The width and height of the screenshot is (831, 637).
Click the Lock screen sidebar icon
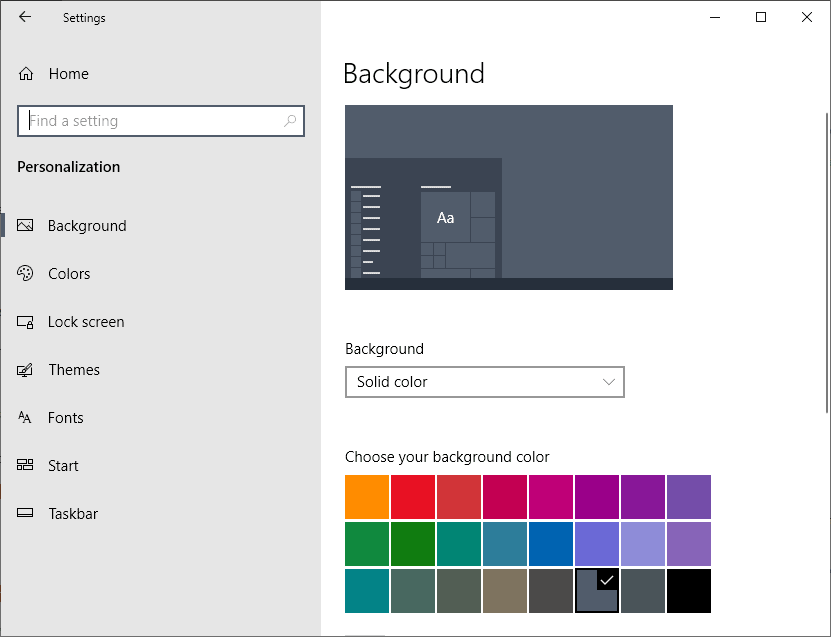coord(24,321)
